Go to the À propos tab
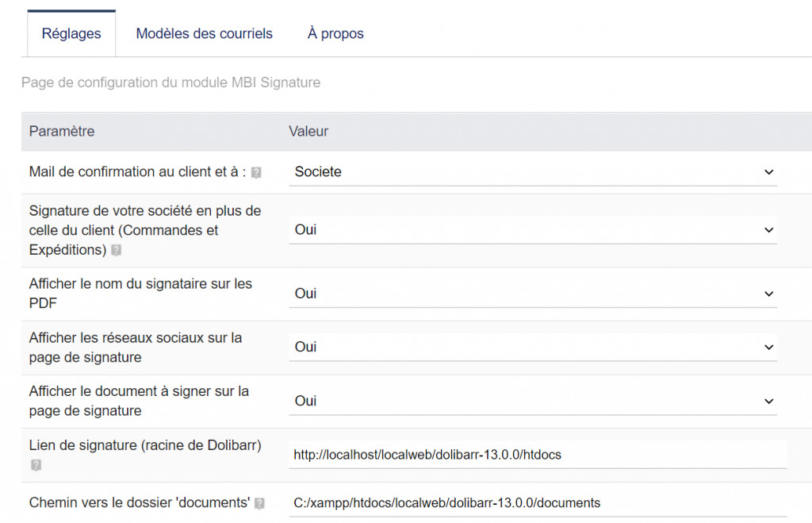Screen dimensions: 812x523 point(335,33)
